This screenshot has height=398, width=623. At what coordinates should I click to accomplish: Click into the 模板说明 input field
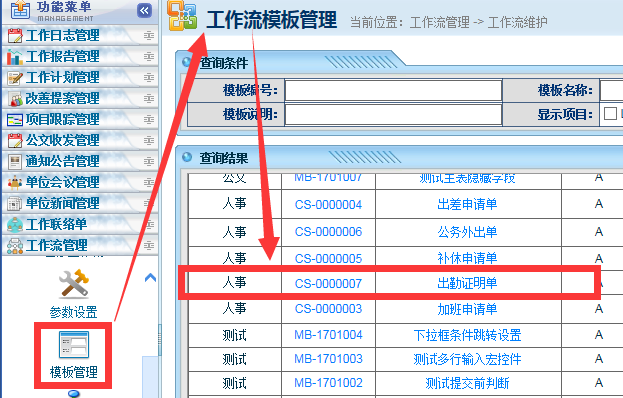393,114
